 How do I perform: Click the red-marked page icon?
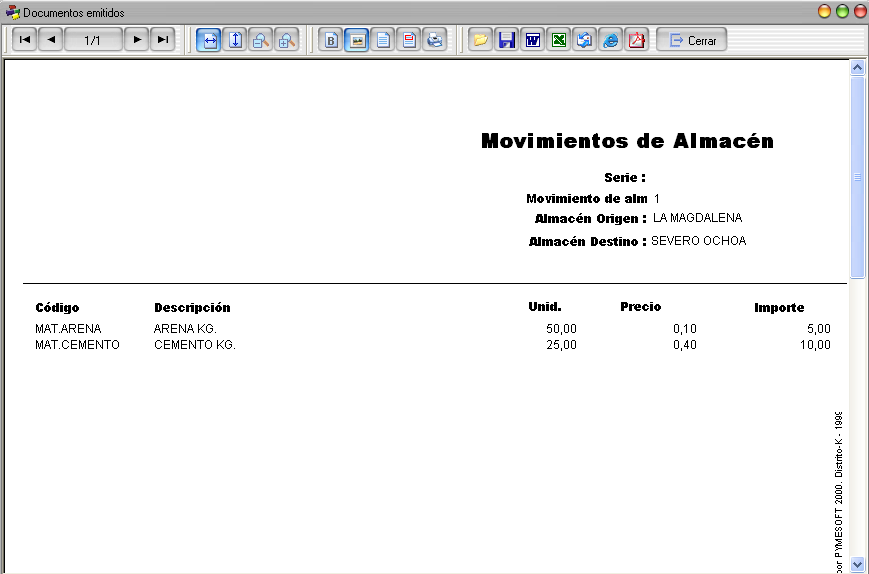(x=409, y=40)
